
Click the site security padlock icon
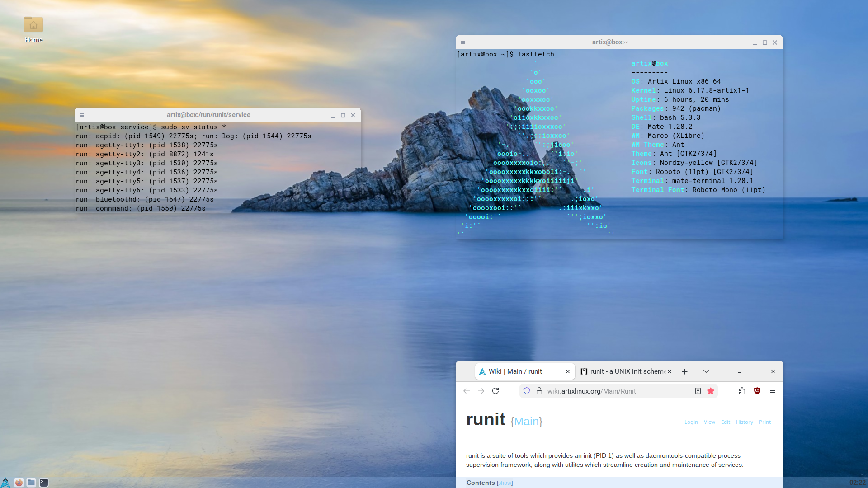539,391
